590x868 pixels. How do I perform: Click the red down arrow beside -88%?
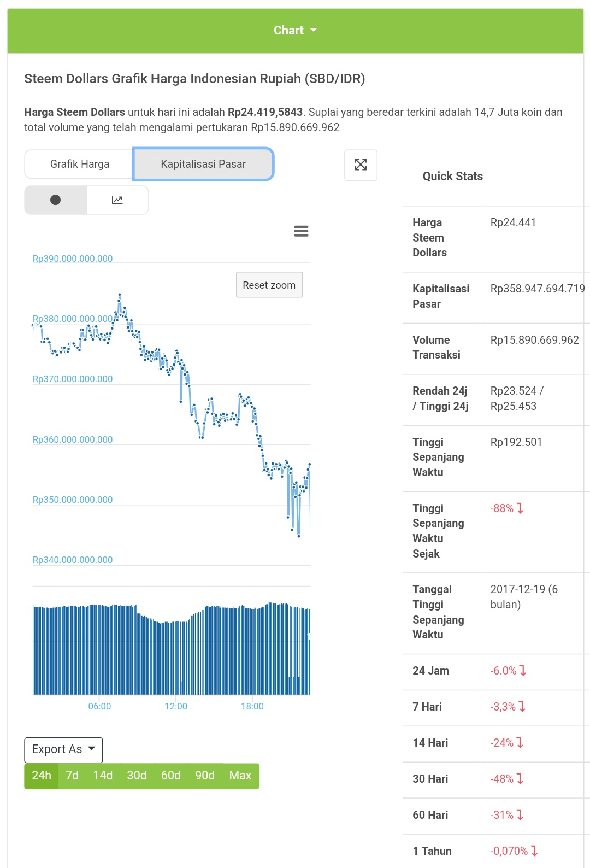point(520,508)
